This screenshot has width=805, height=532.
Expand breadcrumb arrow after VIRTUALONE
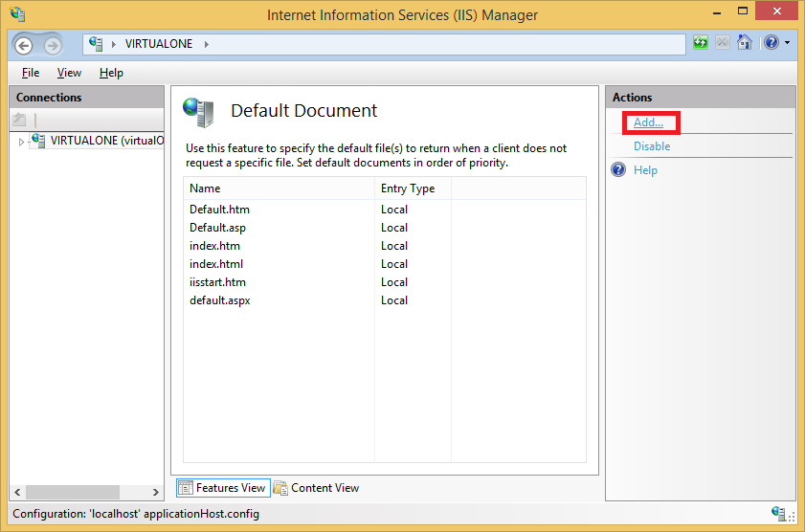click(207, 44)
